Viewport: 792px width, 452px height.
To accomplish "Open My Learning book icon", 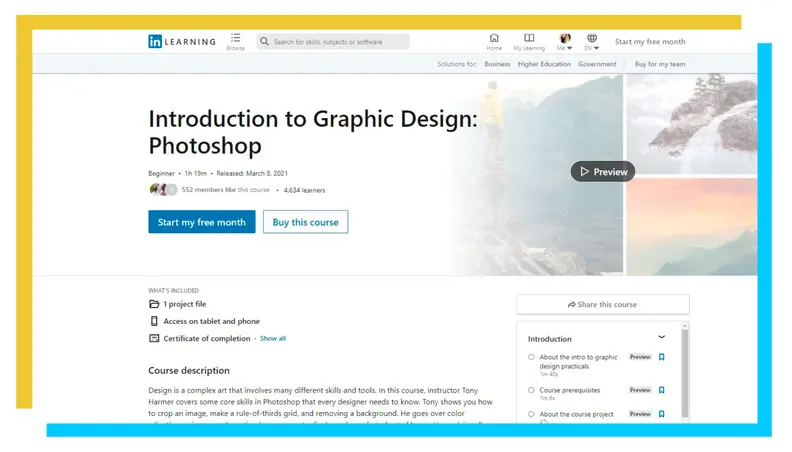I will pyautogui.click(x=529, y=38).
